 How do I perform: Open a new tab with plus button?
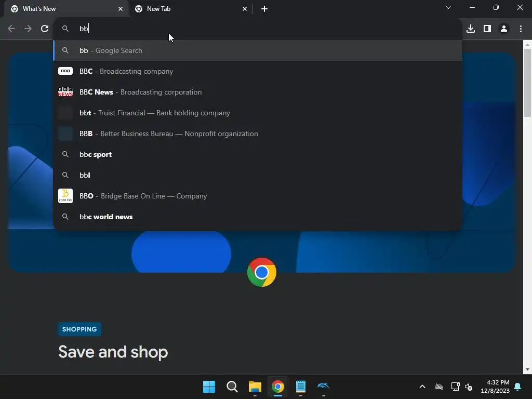[264, 9]
